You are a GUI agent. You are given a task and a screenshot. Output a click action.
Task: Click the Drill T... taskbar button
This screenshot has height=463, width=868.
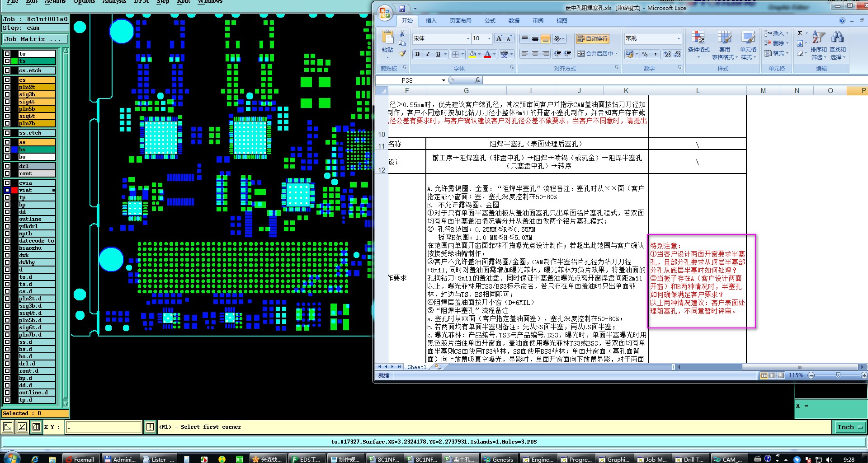[690, 459]
